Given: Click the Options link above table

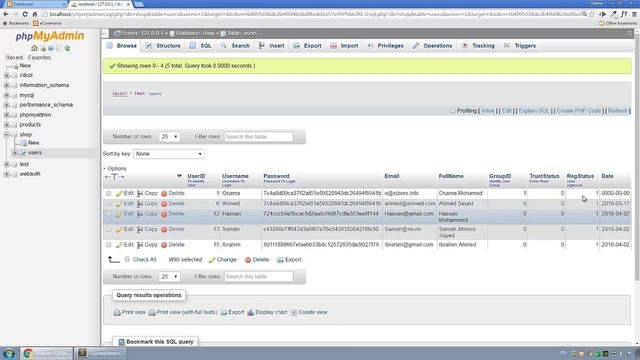Looking at the screenshot, I should [117, 169].
